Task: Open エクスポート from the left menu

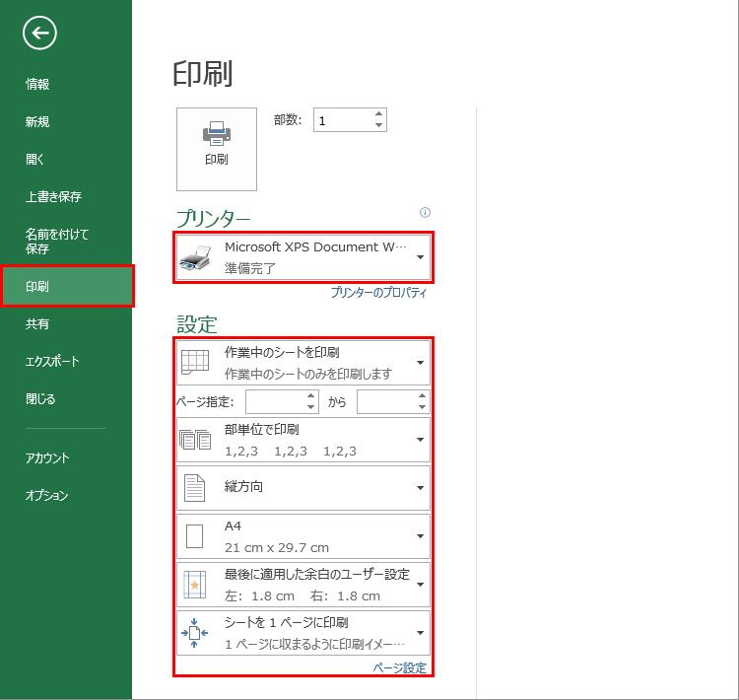Action: [52, 361]
